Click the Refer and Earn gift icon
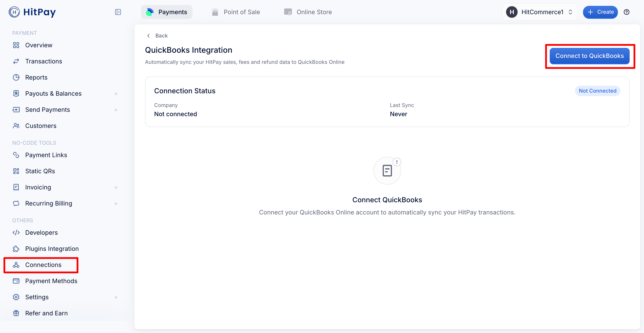The height and width of the screenshot is (333, 644). (16, 313)
